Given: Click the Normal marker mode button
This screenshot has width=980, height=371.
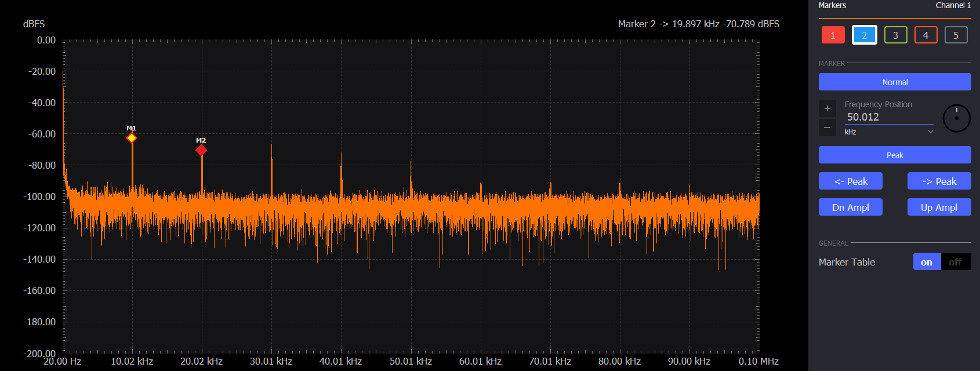Looking at the screenshot, I should [x=895, y=82].
